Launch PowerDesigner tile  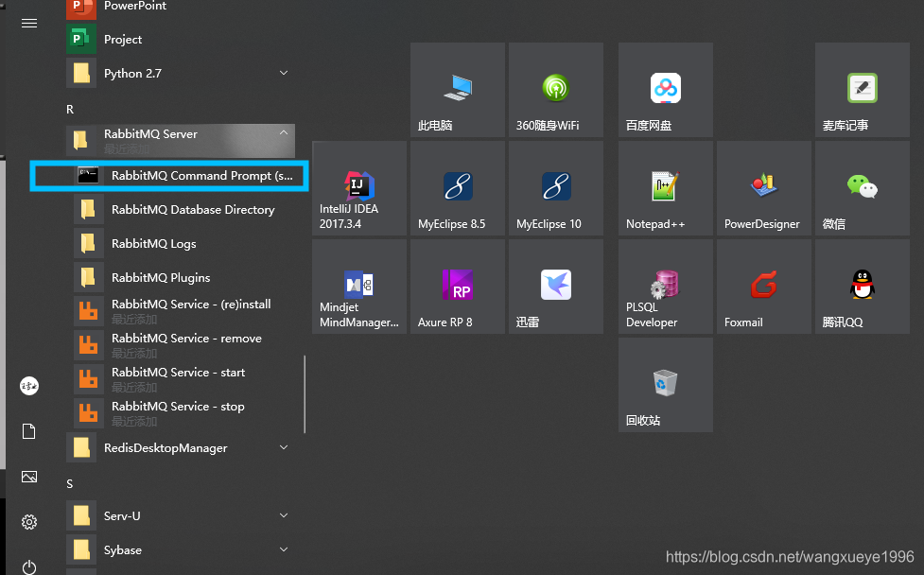click(764, 188)
